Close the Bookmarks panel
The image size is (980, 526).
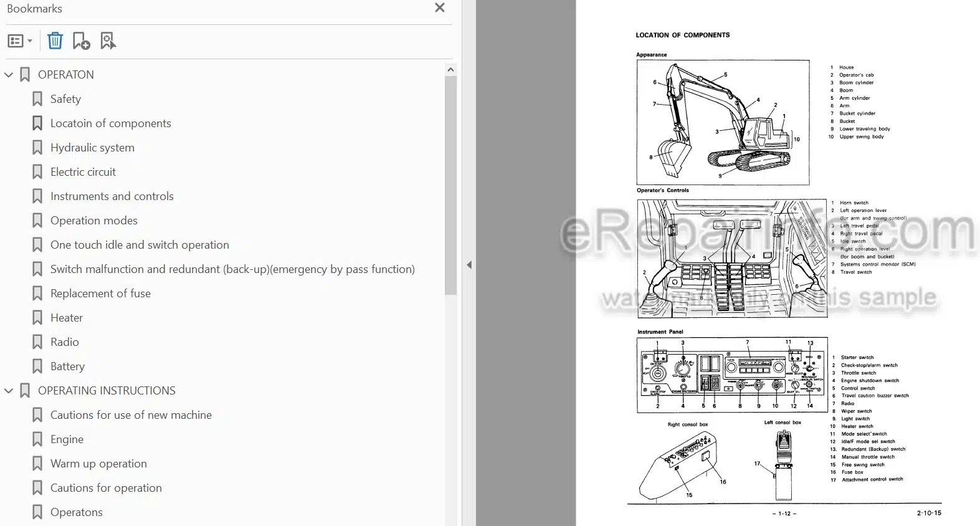coord(440,7)
